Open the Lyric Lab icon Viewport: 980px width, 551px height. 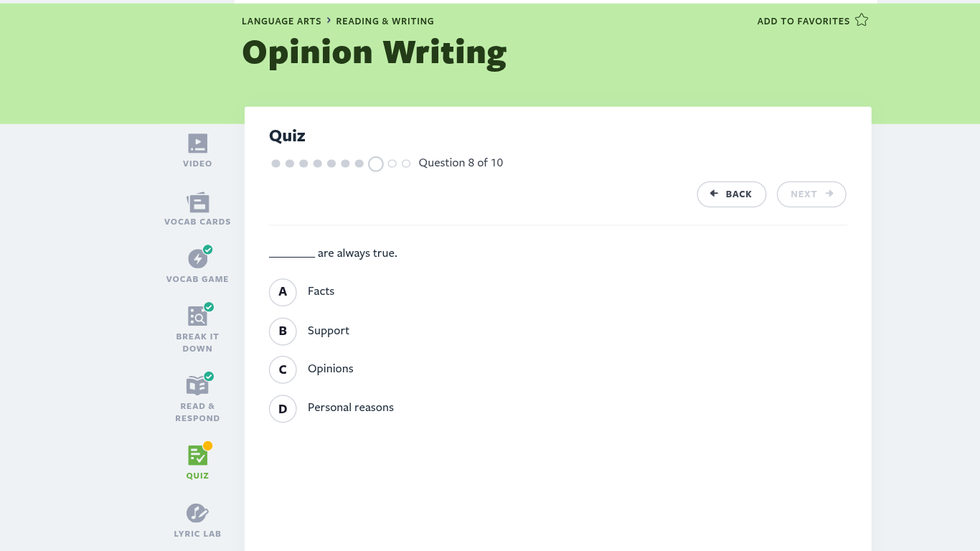[x=197, y=513]
